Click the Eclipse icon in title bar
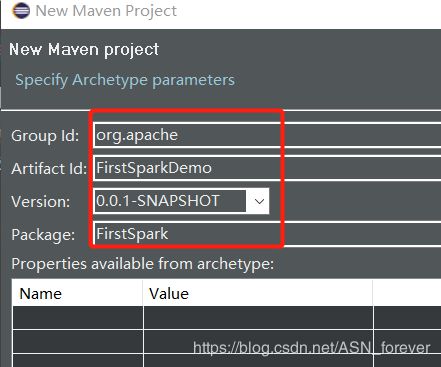The height and width of the screenshot is (367, 441). click(x=21, y=10)
